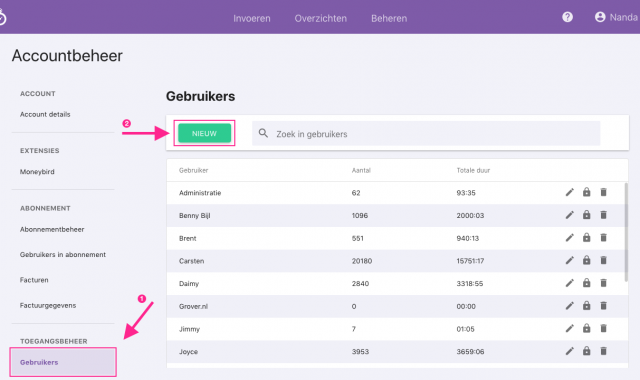Click the 1096 count value

click(x=360, y=216)
